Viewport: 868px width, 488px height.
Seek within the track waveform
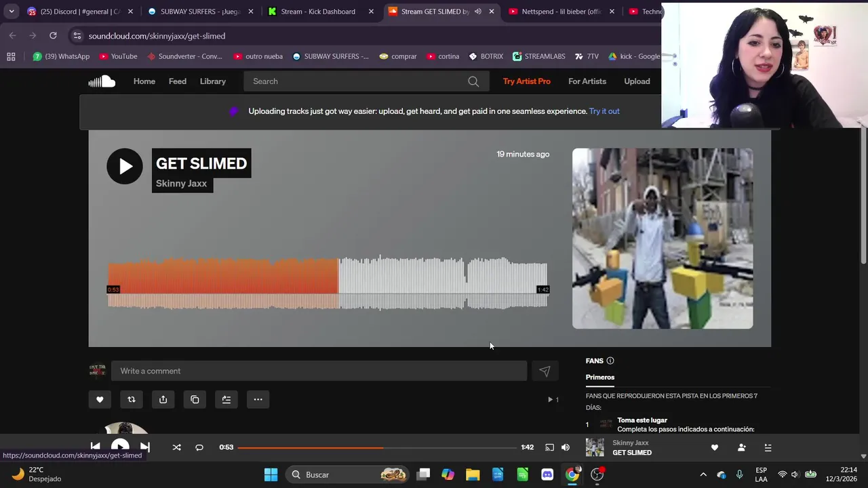coord(328,283)
